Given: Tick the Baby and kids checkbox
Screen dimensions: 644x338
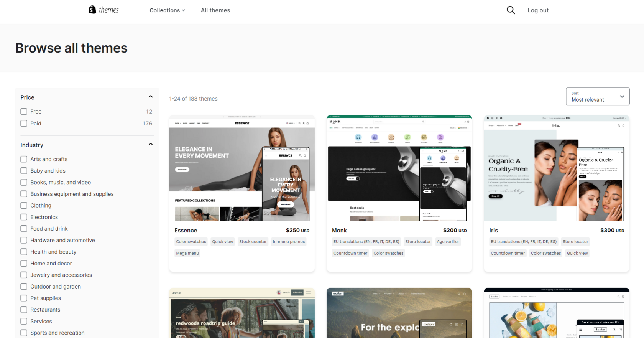Looking at the screenshot, I should pyautogui.click(x=24, y=171).
